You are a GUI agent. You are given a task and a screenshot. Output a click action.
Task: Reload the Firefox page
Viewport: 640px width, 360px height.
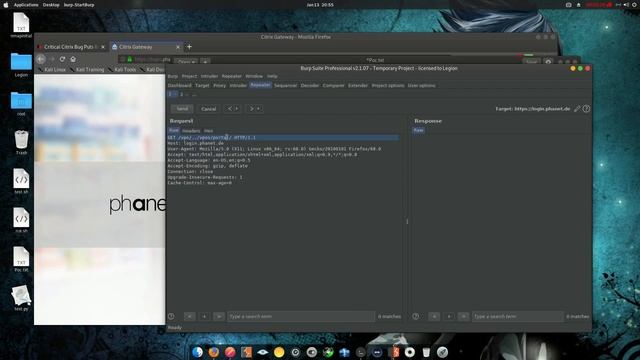pyautogui.click(x=62, y=59)
